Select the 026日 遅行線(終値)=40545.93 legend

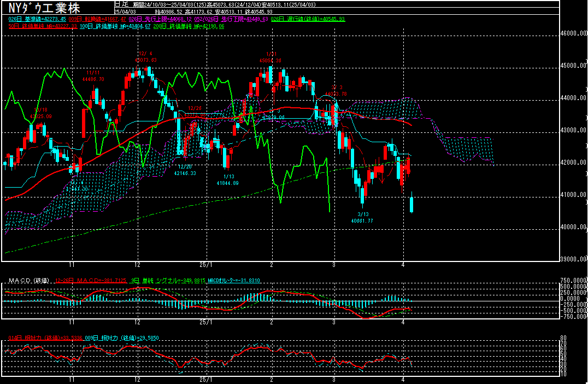pos(308,19)
